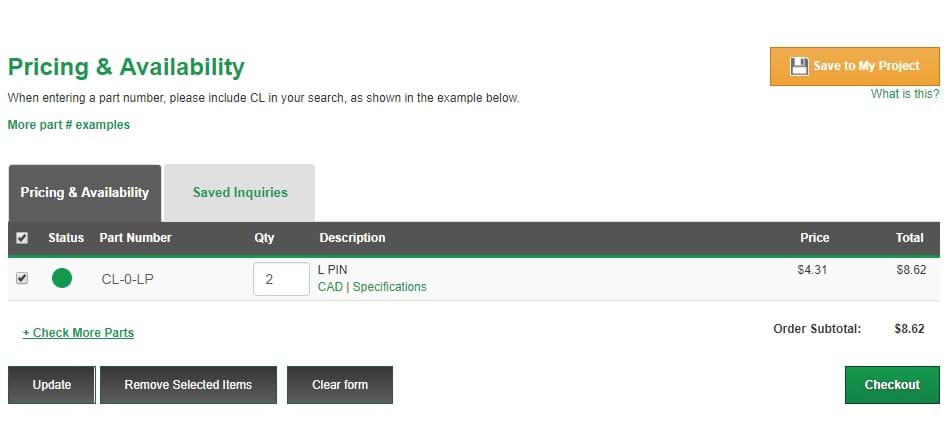Click the Price column header

[815, 238]
